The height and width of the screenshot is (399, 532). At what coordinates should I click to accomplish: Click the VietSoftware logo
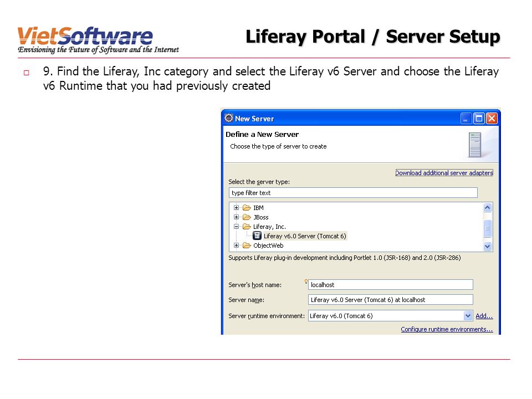click(x=98, y=40)
